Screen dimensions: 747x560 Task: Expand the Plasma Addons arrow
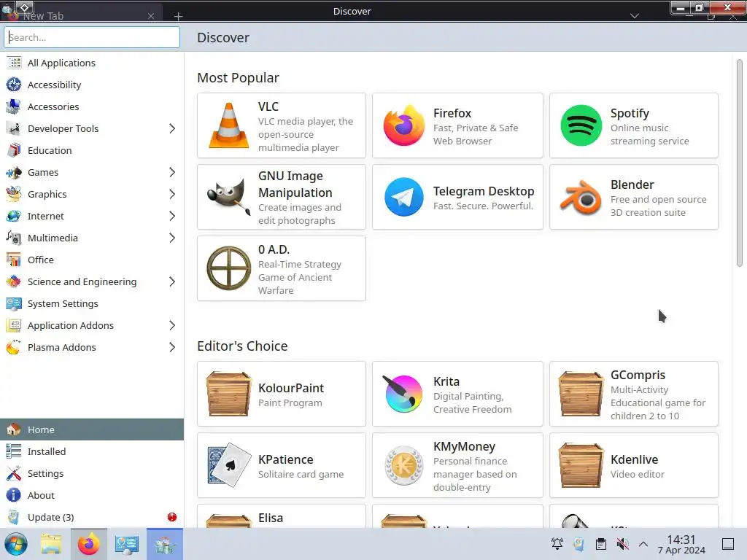[172, 348]
